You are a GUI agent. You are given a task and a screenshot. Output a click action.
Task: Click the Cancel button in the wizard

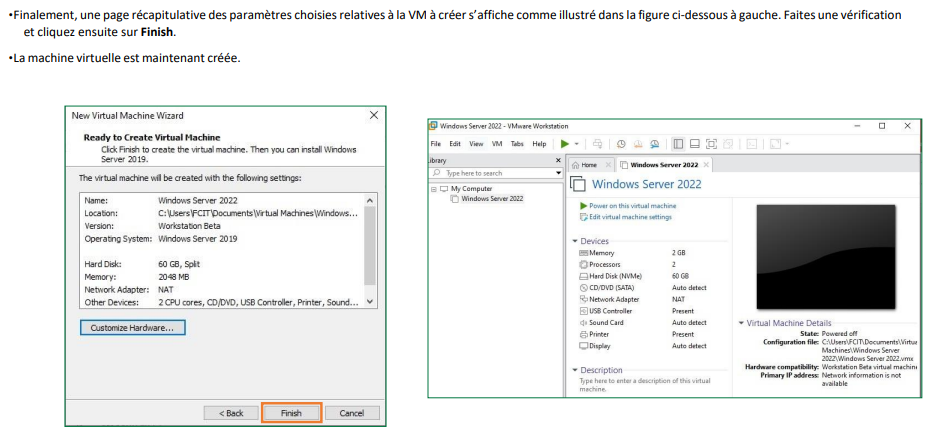(352, 413)
